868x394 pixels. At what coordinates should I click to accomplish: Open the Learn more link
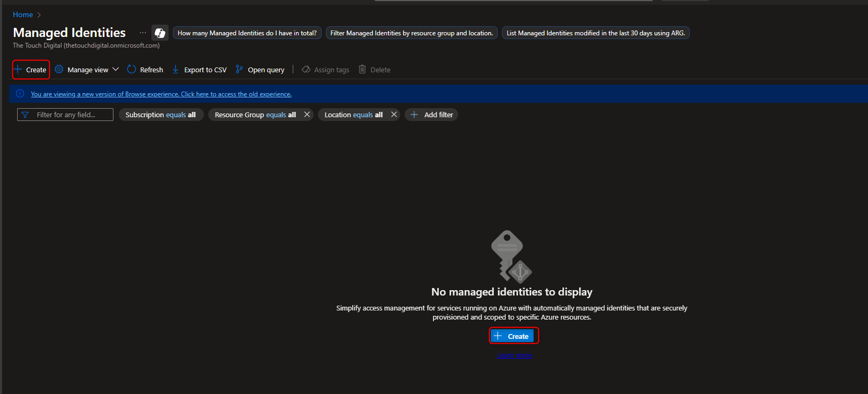pos(514,355)
